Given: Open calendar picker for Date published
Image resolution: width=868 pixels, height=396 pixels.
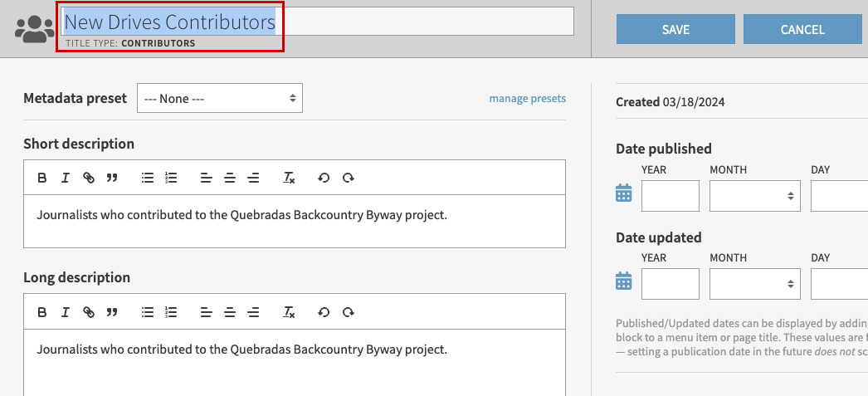Looking at the screenshot, I should (624, 193).
